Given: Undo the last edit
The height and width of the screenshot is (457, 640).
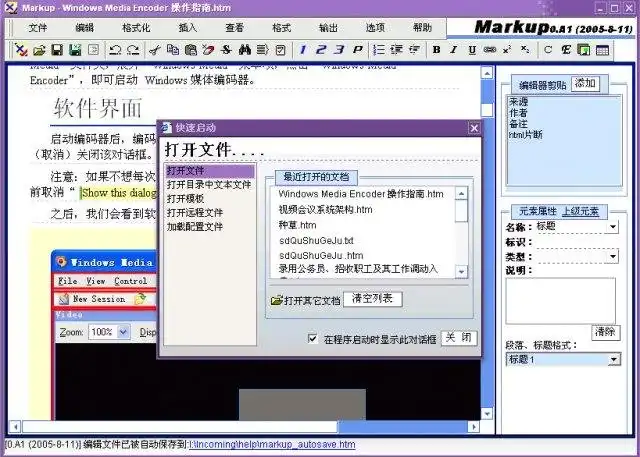Looking at the screenshot, I should pyautogui.click(x=115, y=50).
